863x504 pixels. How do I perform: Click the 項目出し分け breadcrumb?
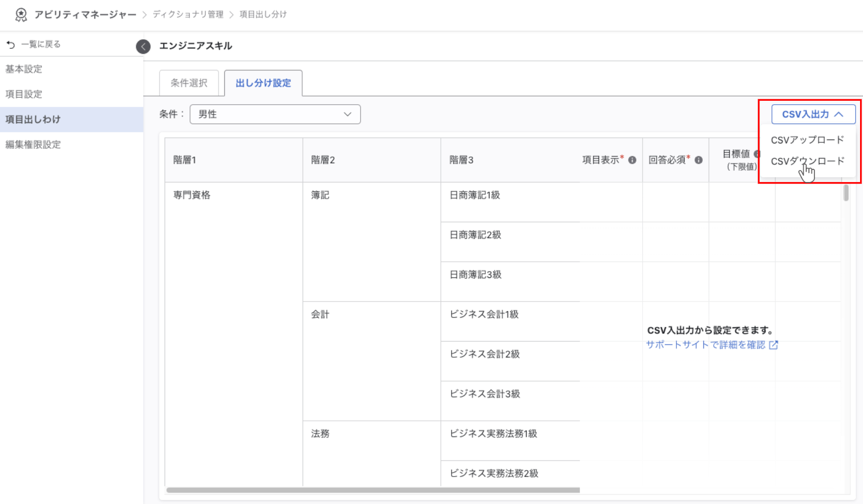point(263,15)
